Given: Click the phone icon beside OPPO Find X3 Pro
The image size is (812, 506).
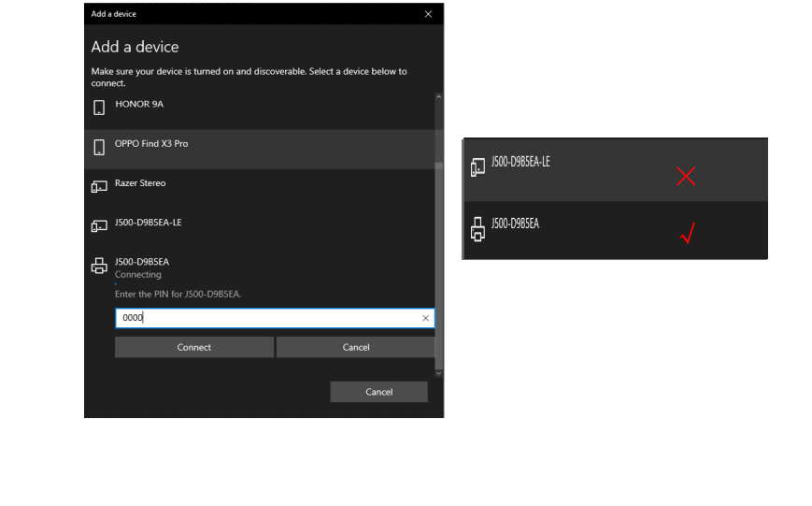Looking at the screenshot, I should [x=99, y=147].
